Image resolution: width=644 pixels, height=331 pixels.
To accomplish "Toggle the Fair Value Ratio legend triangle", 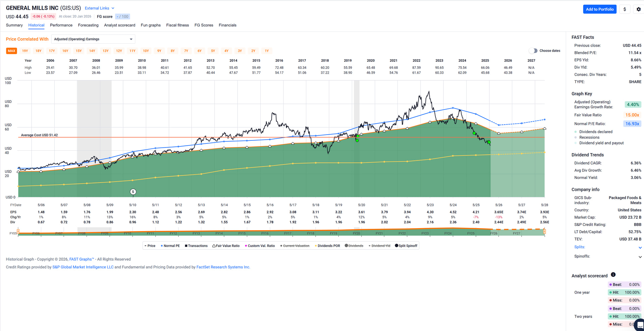I will point(214,246).
